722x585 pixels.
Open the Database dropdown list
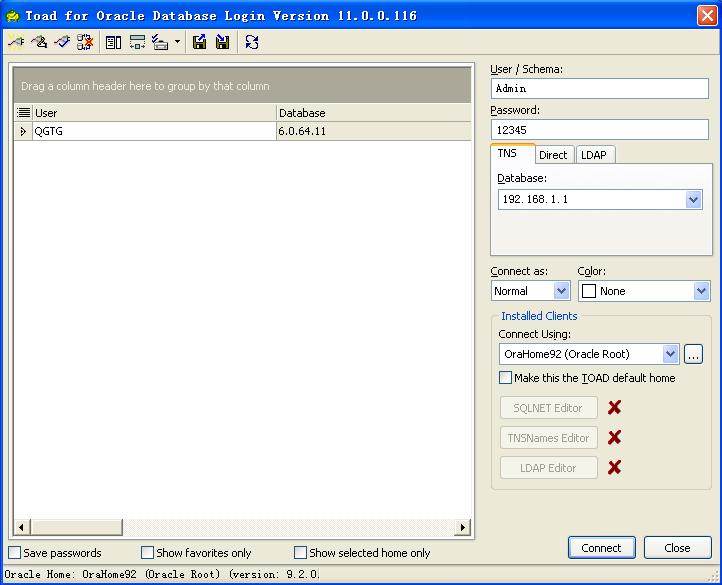(x=694, y=200)
